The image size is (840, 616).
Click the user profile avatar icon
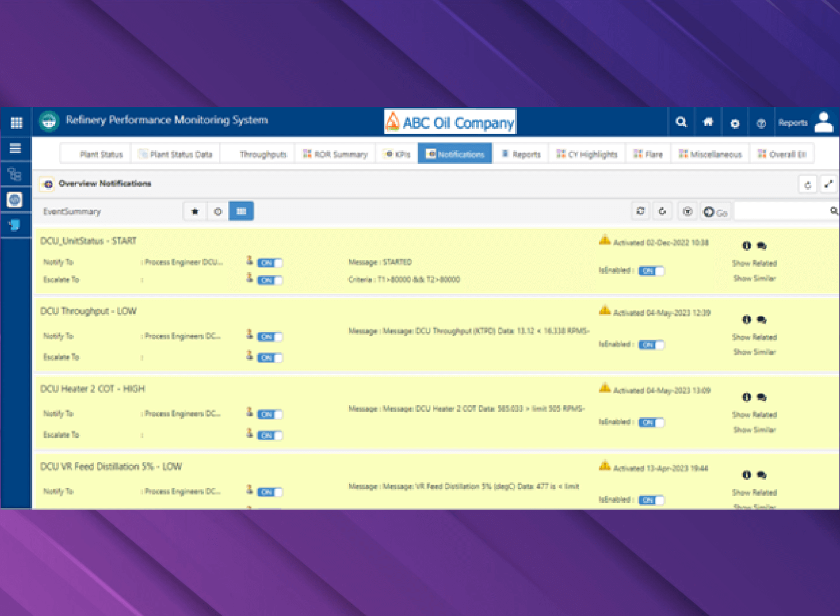(x=824, y=122)
